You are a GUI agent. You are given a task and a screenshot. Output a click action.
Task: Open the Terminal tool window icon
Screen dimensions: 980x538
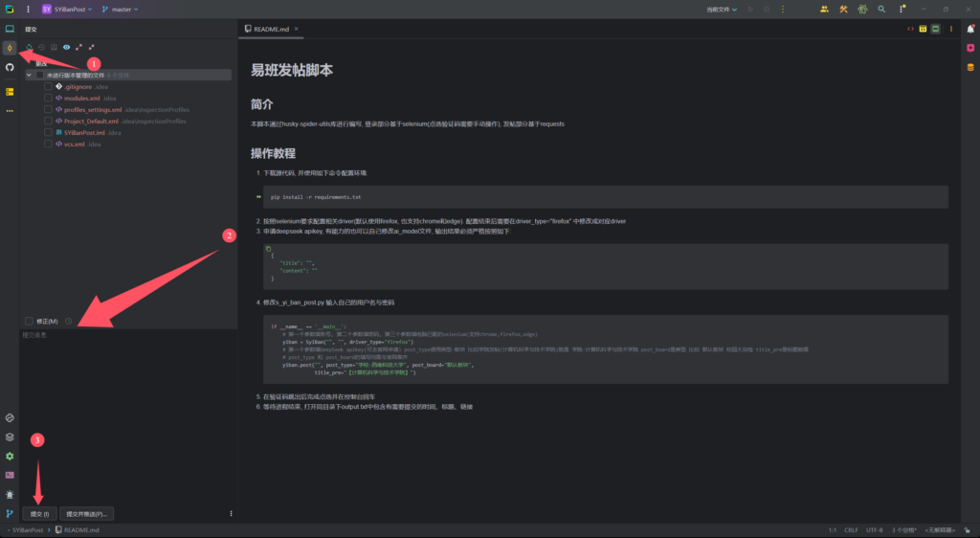click(x=10, y=475)
